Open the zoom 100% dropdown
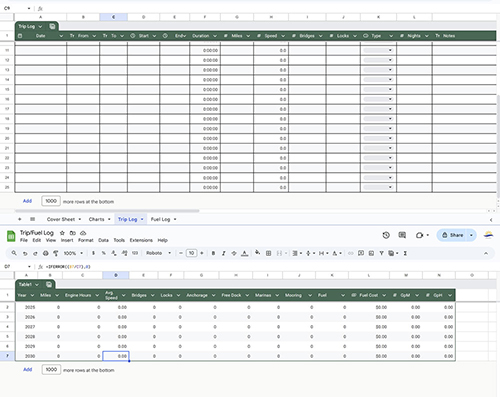Image resolution: width=500 pixels, height=397 pixels. [x=73, y=253]
